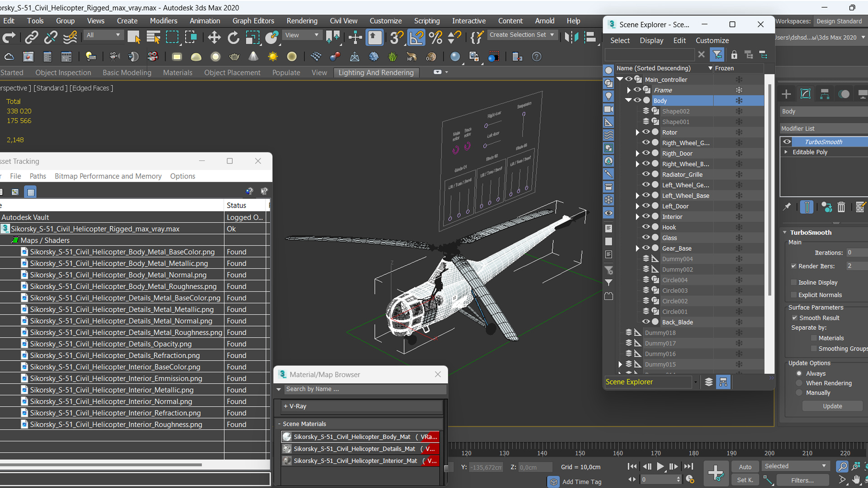Uncheck the Smooth Result option
868x488 pixels.
click(794, 318)
